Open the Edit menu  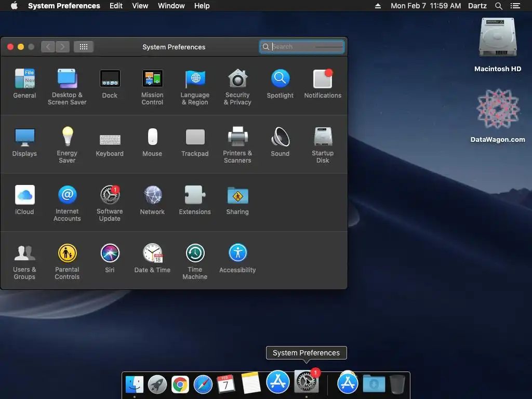pyautogui.click(x=116, y=6)
